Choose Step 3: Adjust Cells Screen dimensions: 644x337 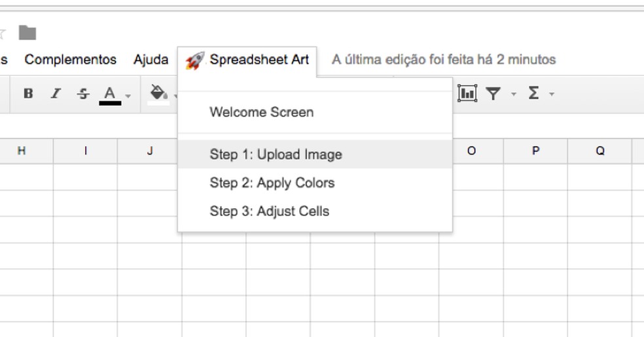click(x=269, y=211)
